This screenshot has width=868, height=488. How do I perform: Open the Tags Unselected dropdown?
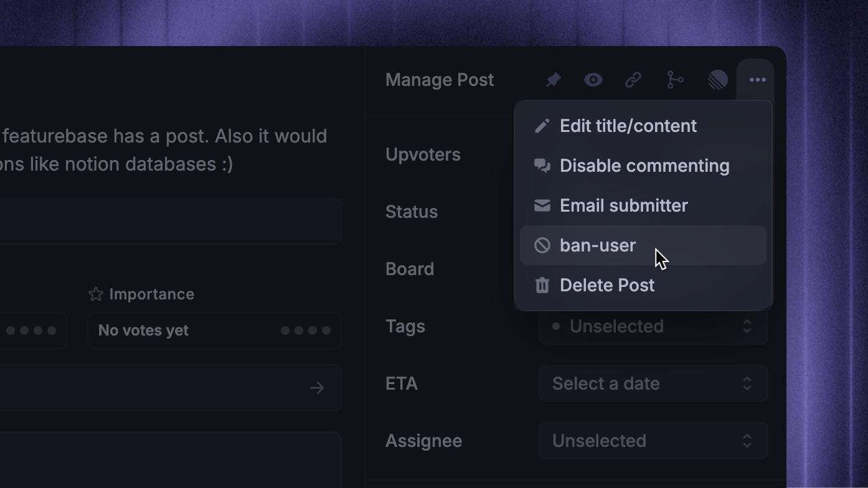click(x=653, y=326)
